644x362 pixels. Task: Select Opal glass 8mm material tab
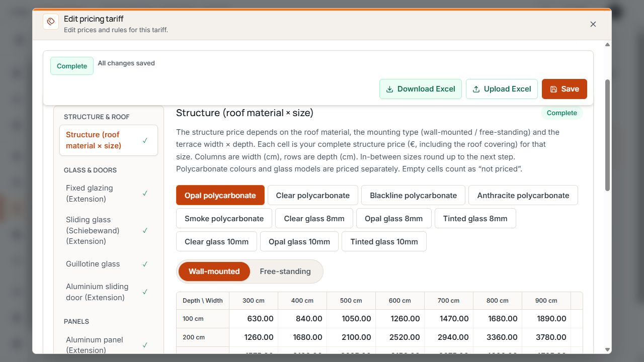tap(394, 219)
